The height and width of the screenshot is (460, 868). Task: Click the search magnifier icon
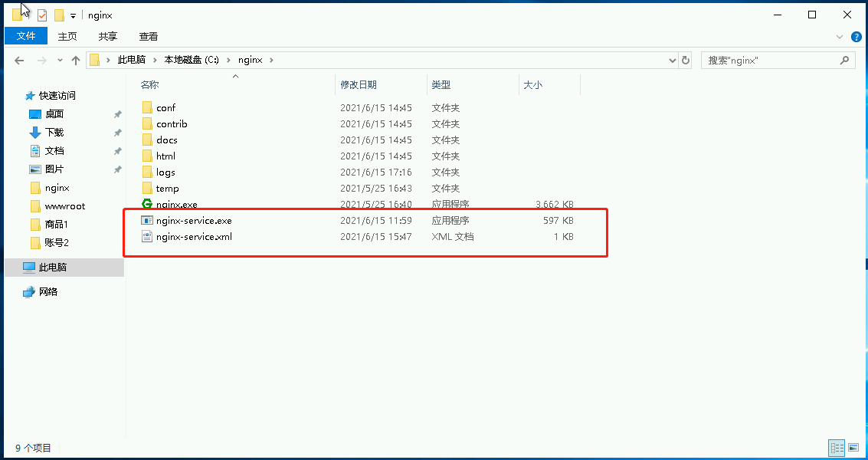[844, 60]
